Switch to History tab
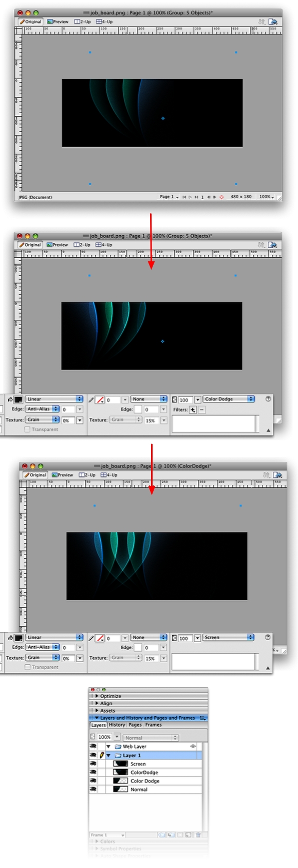Screen dimensions: 298x868 coord(117,724)
